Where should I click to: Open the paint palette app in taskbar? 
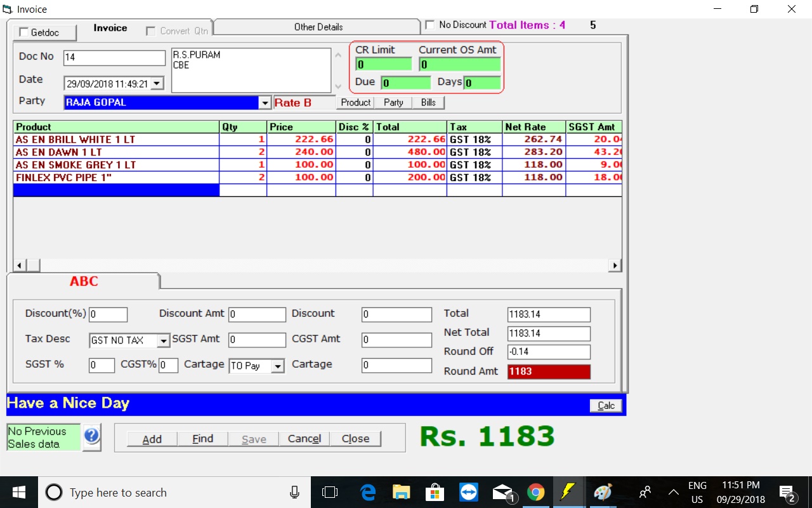(x=602, y=492)
